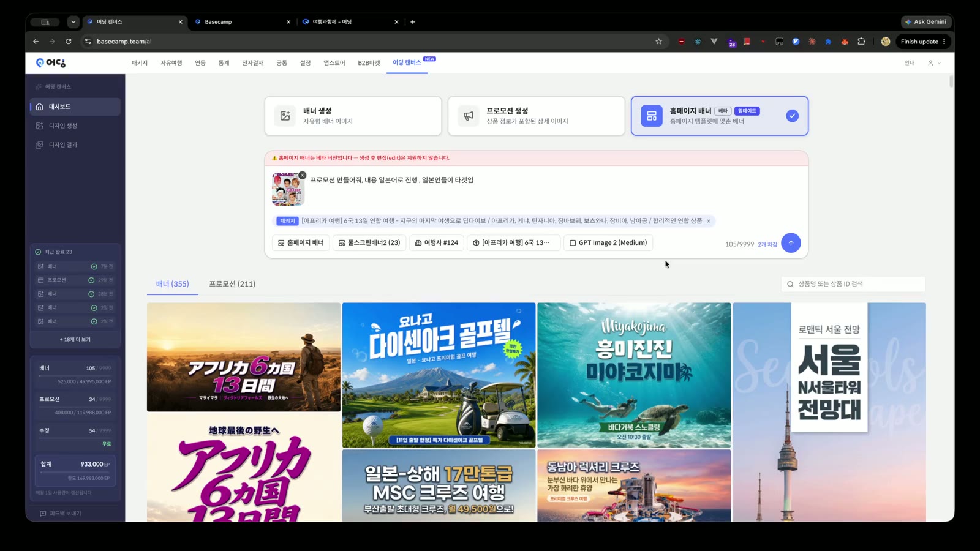Click the red fox extension icon
The height and width of the screenshot is (551, 980).
point(845,42)
